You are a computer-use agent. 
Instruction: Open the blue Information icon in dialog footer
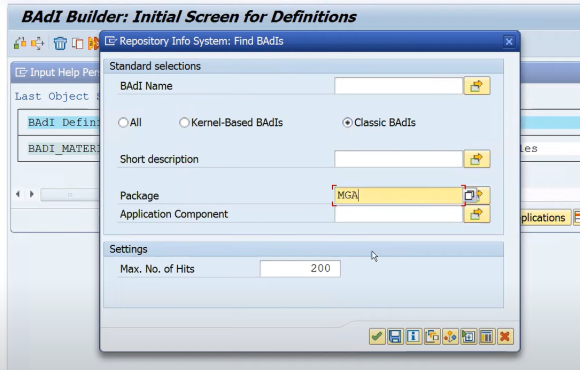[413, 337]
